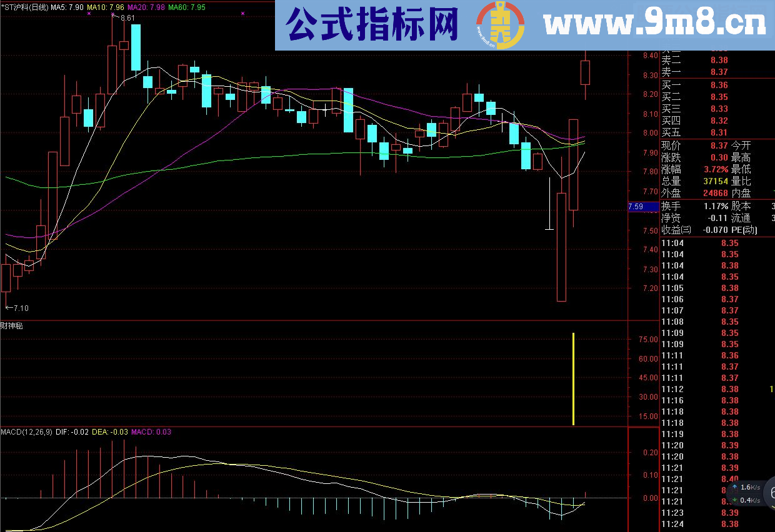Click the 7.10 low price marker
Image resolution: width=775 pixels, height=532 pixels.
pyautogui.click(x=20, y=308)
